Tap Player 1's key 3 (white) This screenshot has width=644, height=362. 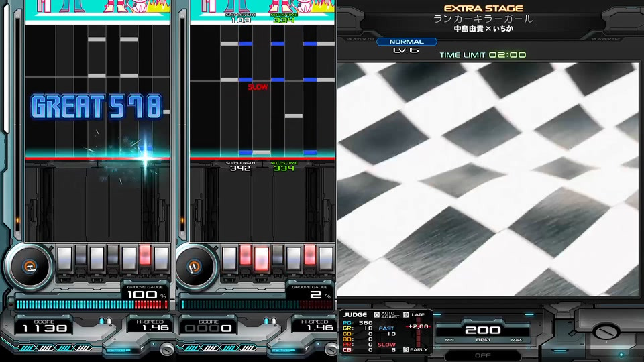[97, 258]
